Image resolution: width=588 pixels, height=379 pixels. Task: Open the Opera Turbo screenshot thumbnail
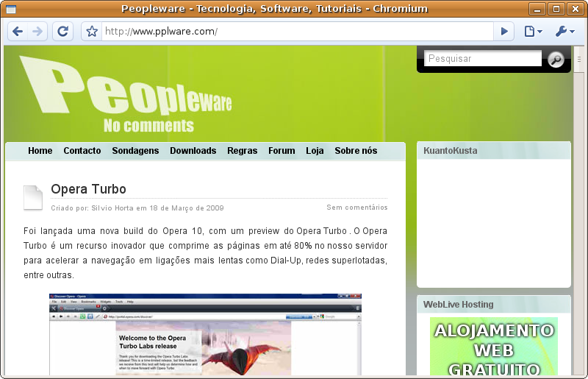click(206, 334)
